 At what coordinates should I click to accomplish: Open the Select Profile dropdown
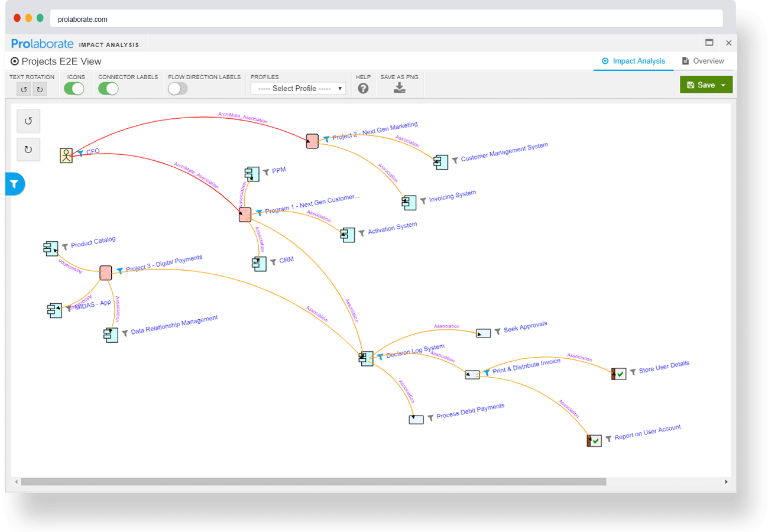pos(298,89)
